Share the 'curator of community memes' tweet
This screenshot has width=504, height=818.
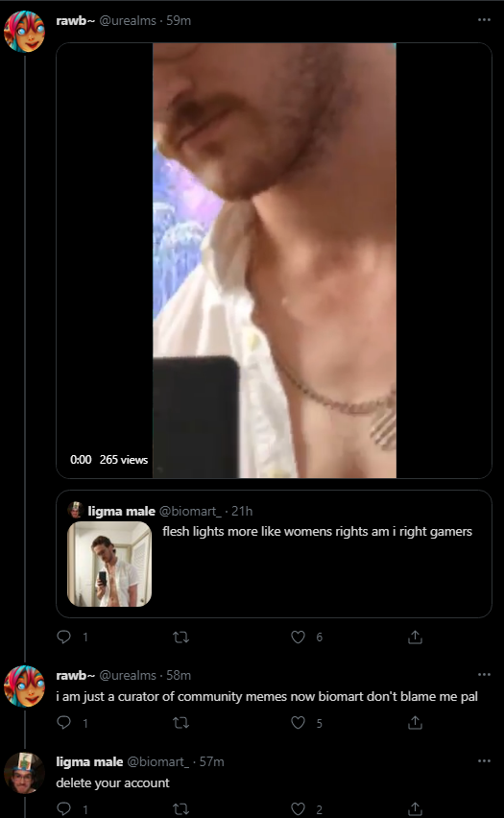(415, 723)
